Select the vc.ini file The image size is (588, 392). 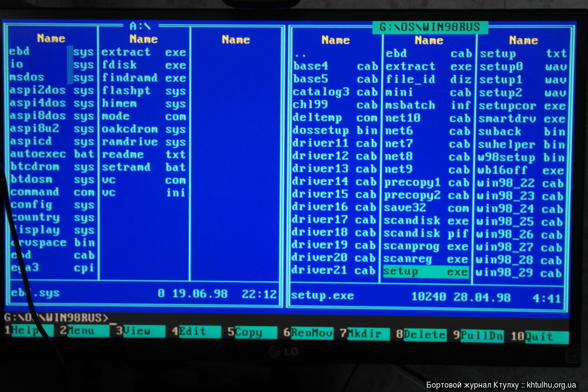coord(144,193)
